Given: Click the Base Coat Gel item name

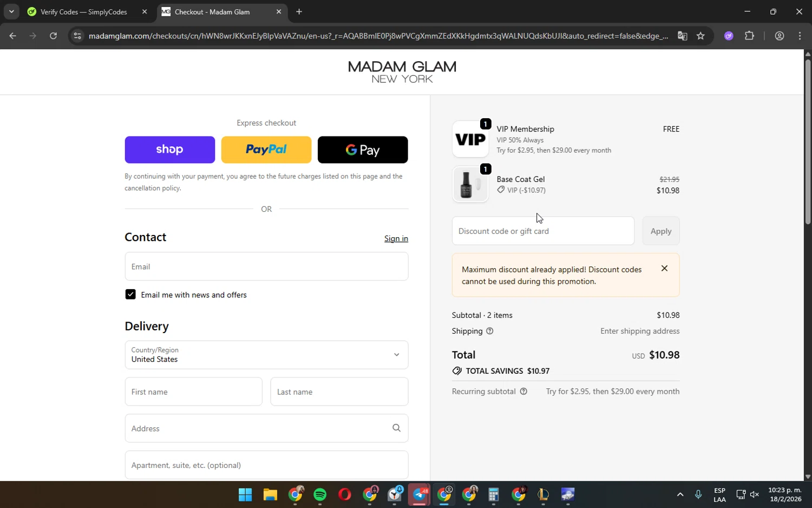Looking at the screenshot, I should tap(521, 179).
